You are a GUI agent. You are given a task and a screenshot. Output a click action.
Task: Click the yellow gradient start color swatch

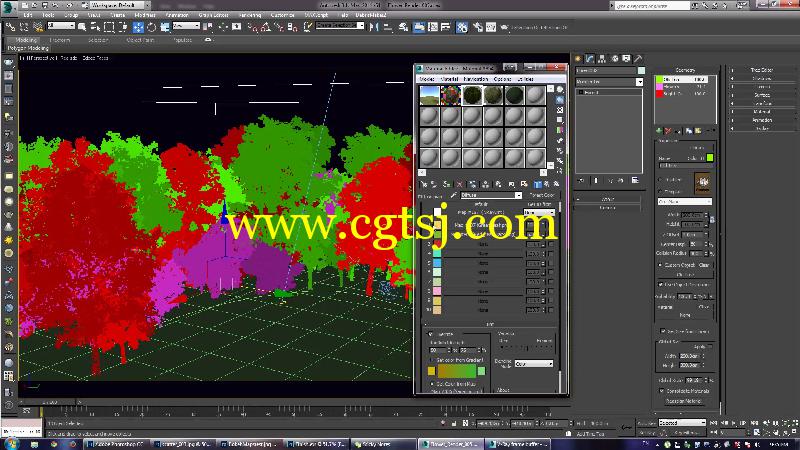point(432,371)
